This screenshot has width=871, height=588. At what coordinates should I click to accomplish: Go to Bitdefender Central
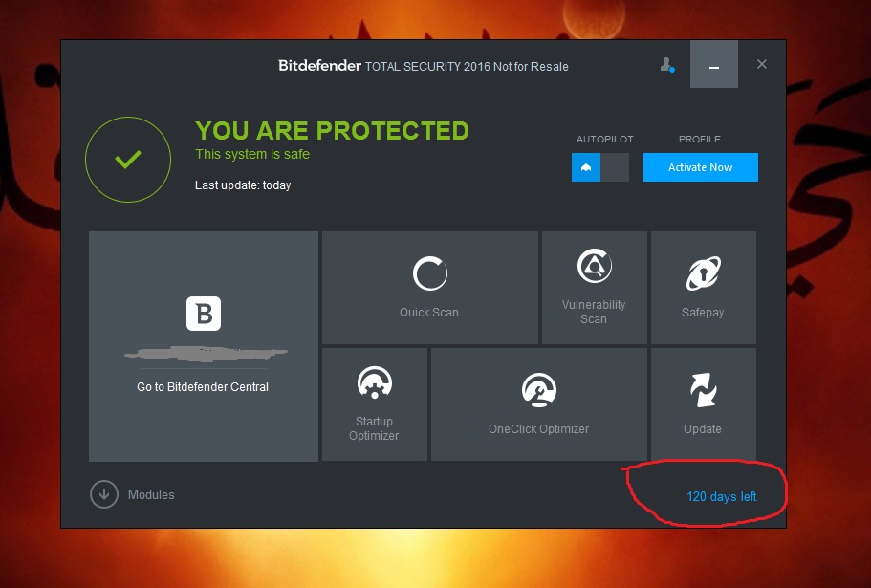click(203, 387)
